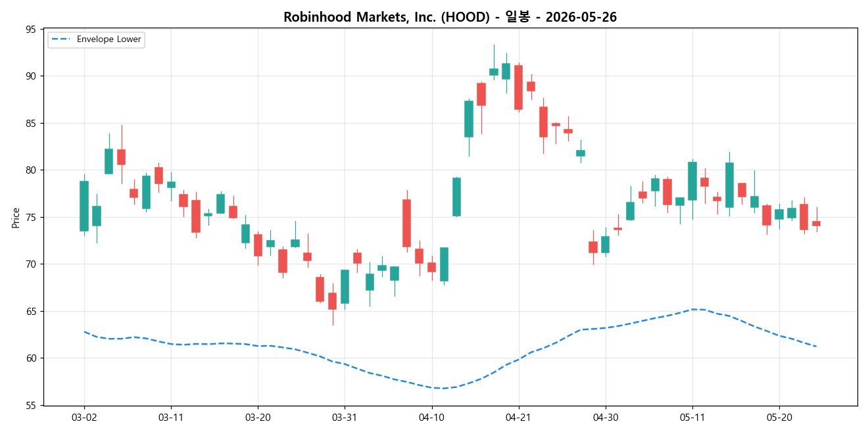868x434 pixels.
Task: Click the 05-11 x-axis date label
Action: [692, 417]
